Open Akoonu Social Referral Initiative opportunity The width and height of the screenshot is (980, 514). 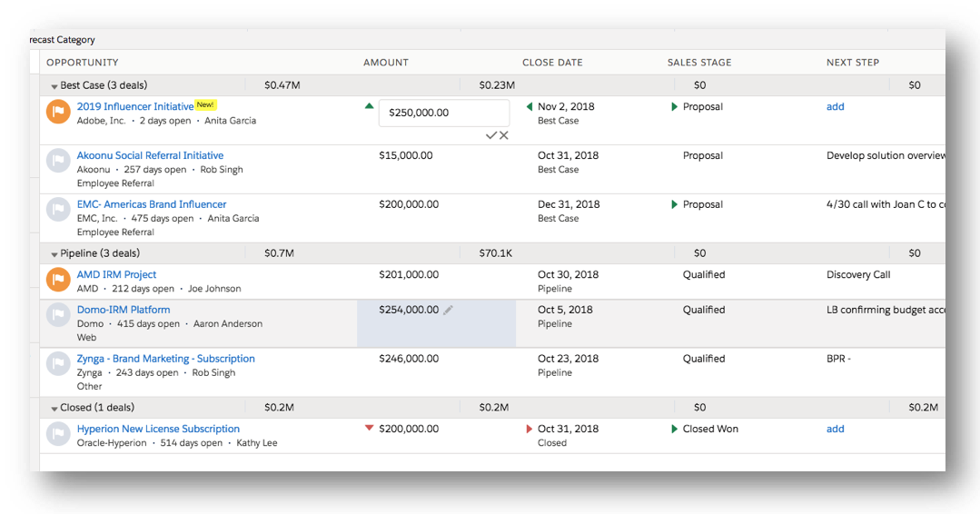[150, 155]
